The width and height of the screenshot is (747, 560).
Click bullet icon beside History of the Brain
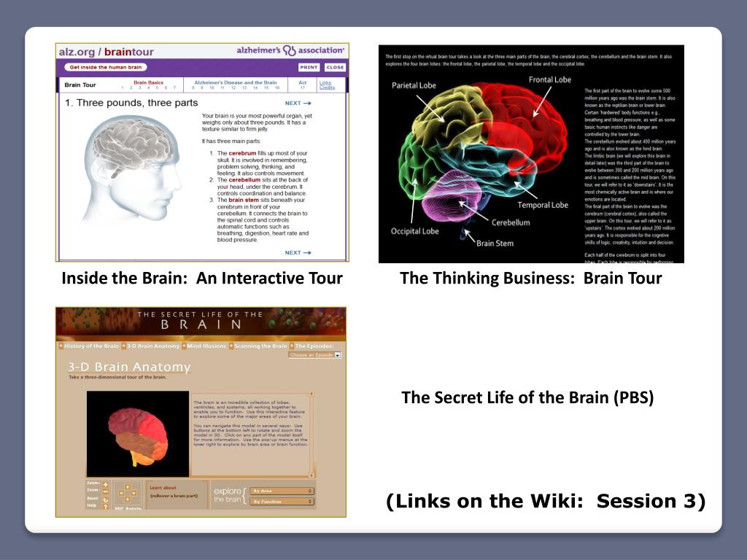pos(61,346)
